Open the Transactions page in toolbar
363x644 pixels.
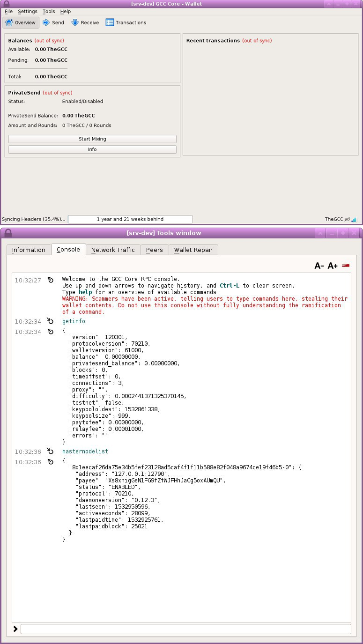click(126, 22)
